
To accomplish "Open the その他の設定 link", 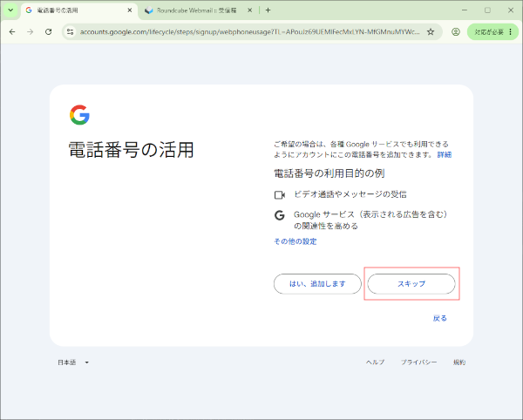I will click(x=295, y=241).
